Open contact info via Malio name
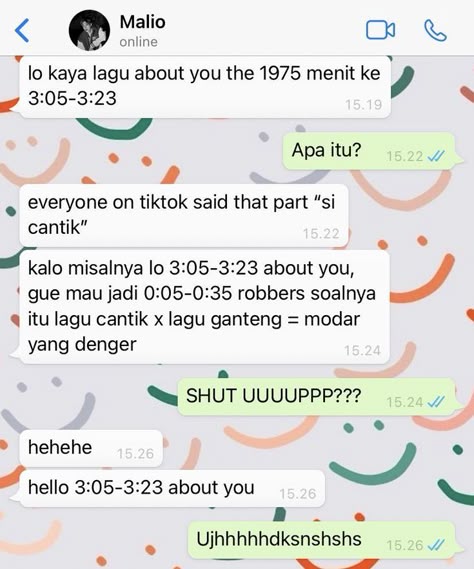This screenshot has height=569, width=474. coord(143,22)
